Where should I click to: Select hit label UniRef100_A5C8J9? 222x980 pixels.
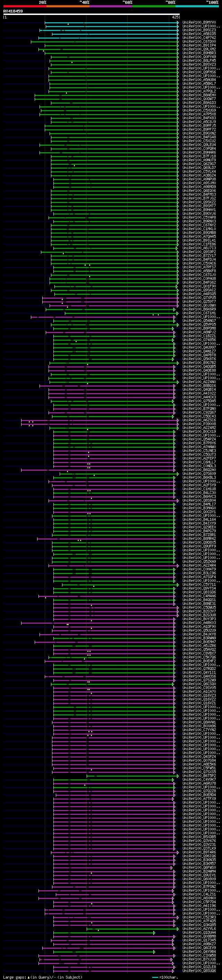(x=199, y=122)
